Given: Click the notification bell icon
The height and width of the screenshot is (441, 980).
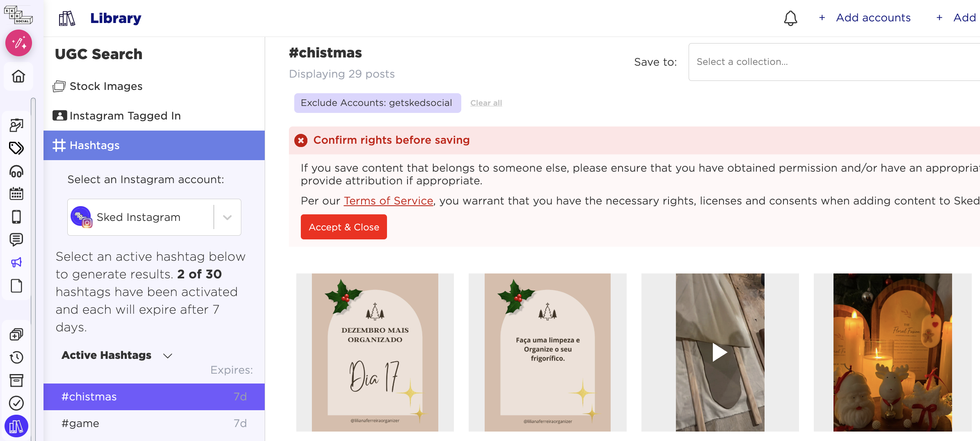Looking at the screenshot, I should (790, 18).
